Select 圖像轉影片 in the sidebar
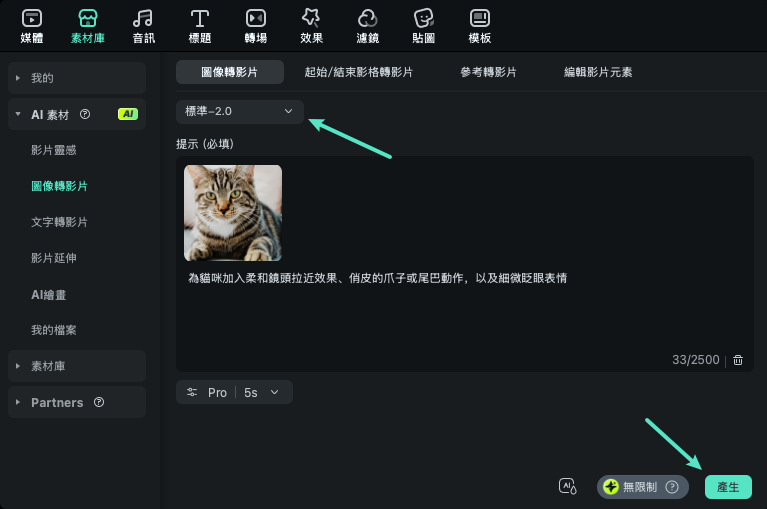Image resolution: width=767 pixels, height=509 pixels. (59, 186)
